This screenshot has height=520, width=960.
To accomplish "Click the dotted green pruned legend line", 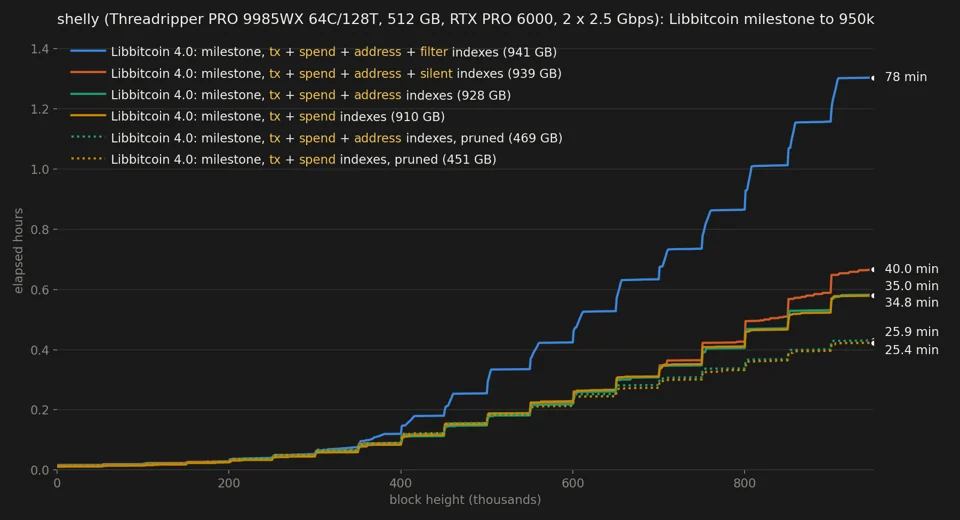I will tap(88, 137).
